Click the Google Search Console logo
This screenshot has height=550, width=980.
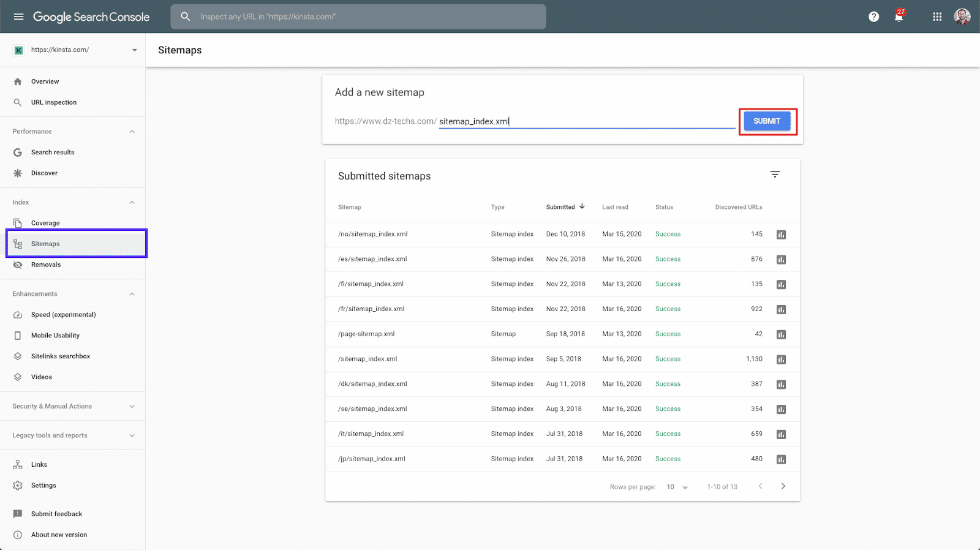pyautogui.click(x=91, y=17)
